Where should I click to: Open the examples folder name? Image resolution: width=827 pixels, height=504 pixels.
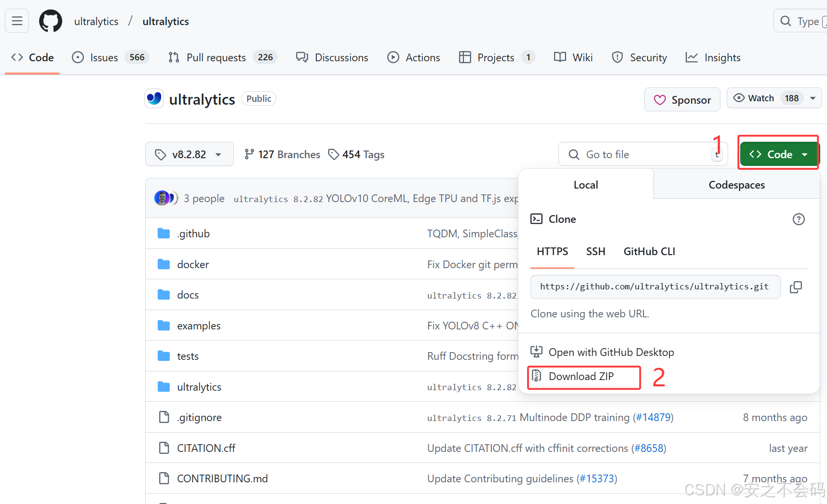199,326
